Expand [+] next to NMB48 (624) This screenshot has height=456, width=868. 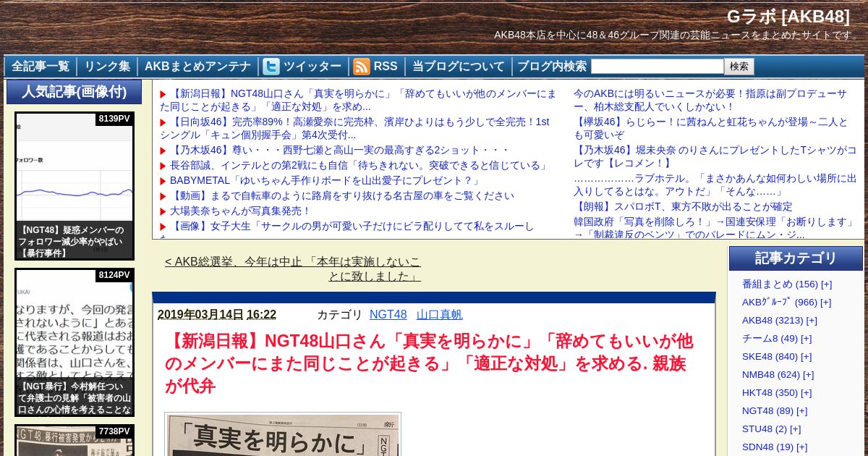[809, 375]
